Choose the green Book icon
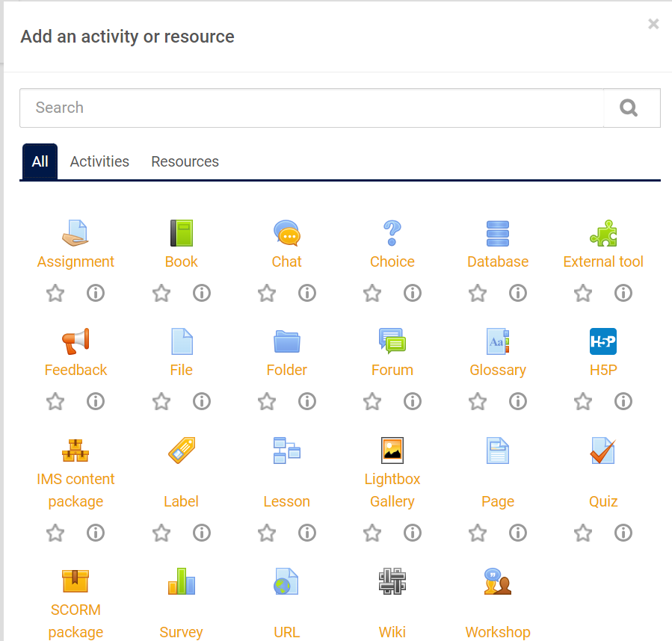Viewport: 672px width, 641px height. (x=182, y=233)
